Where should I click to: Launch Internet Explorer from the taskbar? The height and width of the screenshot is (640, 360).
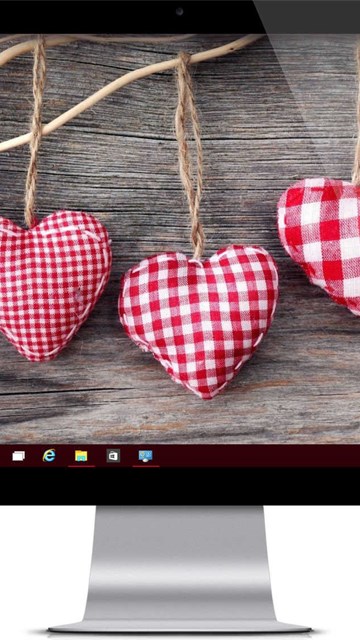pyautogui.click(x=49, y=456)
